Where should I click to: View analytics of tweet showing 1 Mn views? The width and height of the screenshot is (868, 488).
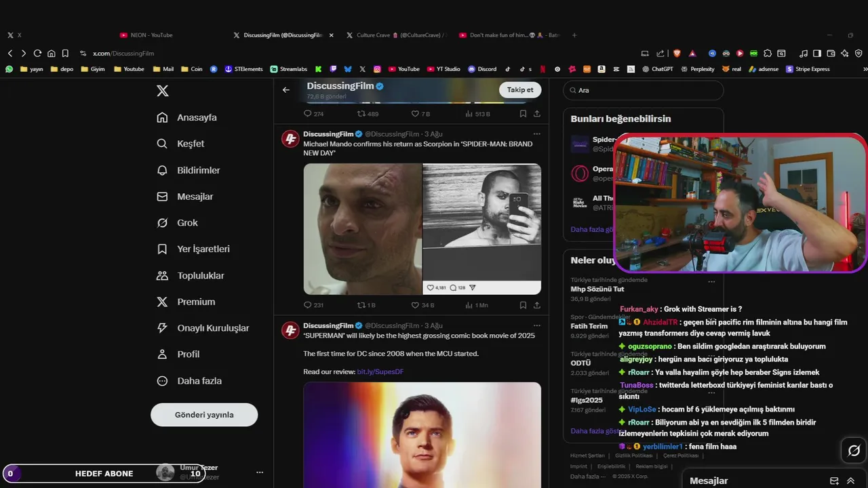tap(476, 305)
